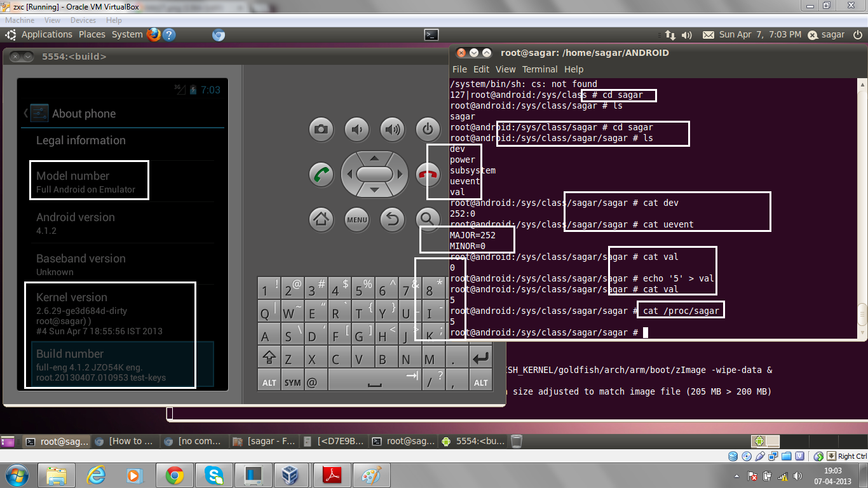Image resolution: width=868 pixels, height=488 pixels.
Task: Toggle the Shift key on the emulator keyboard
Action: tap(269, 356)
